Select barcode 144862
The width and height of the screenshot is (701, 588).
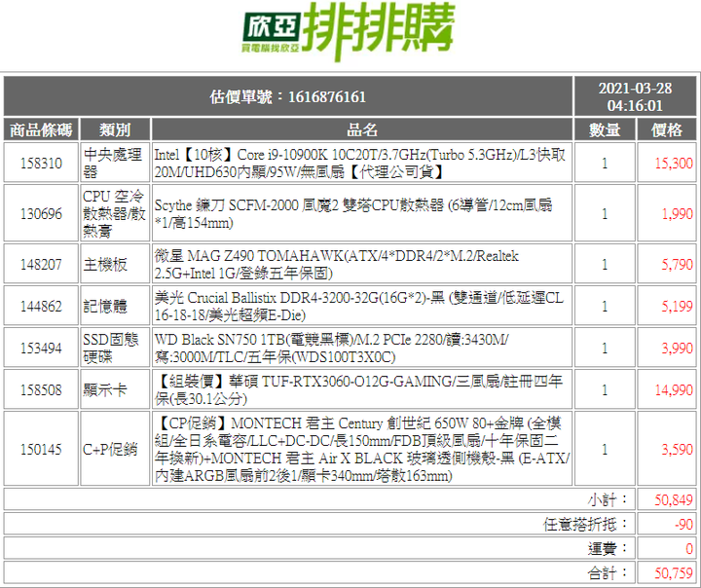pos(41,307)
